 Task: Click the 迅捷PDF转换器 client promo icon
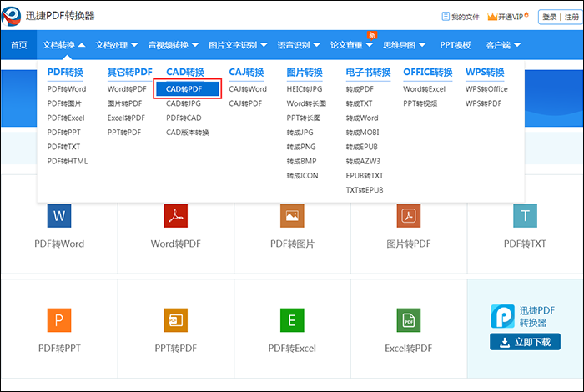click(x=502, y=316)
